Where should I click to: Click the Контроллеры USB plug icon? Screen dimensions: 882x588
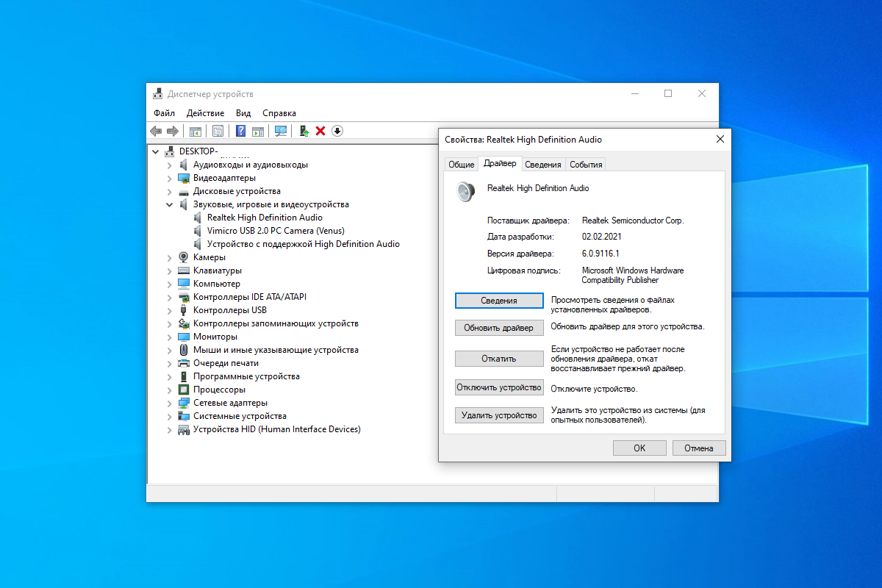point(184,310)
